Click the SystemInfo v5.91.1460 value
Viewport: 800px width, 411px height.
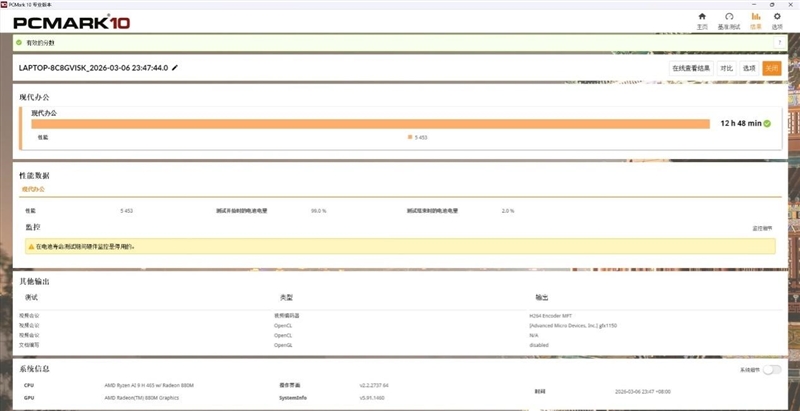pyautogui.click(x=371, y=398)
